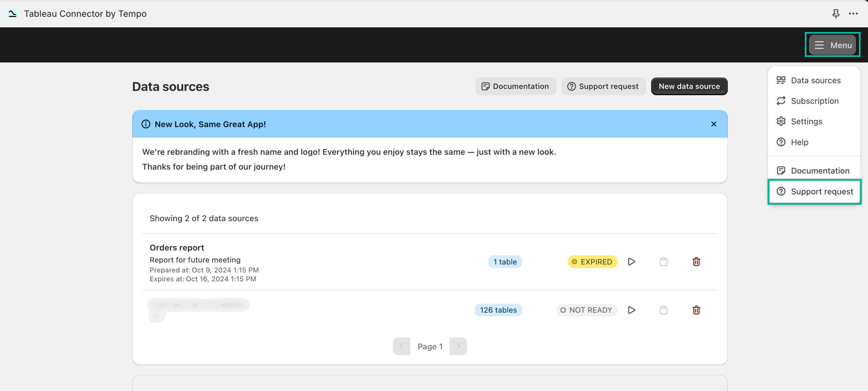Viewport: 868px width, 391px height.
Task: Dismiss the New Look announcement banner
Action: pyautogui.click(x=714, y=124)
